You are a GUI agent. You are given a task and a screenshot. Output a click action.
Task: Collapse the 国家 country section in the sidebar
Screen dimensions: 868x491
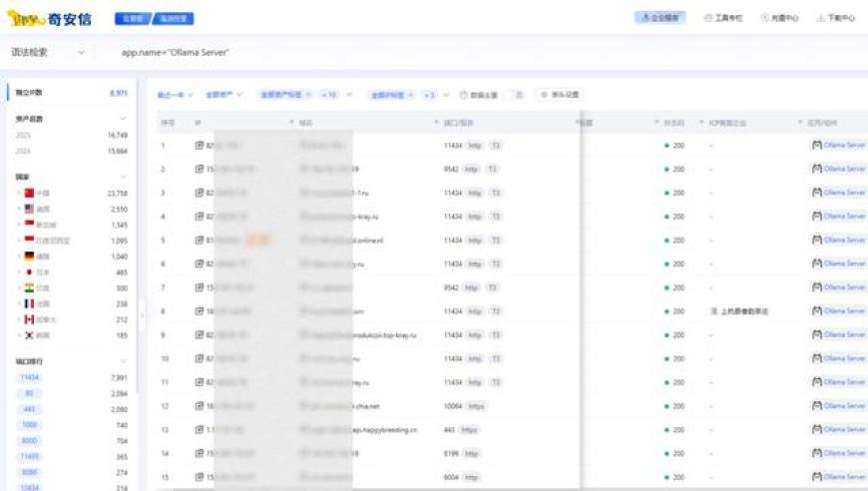tap(123, 177)
